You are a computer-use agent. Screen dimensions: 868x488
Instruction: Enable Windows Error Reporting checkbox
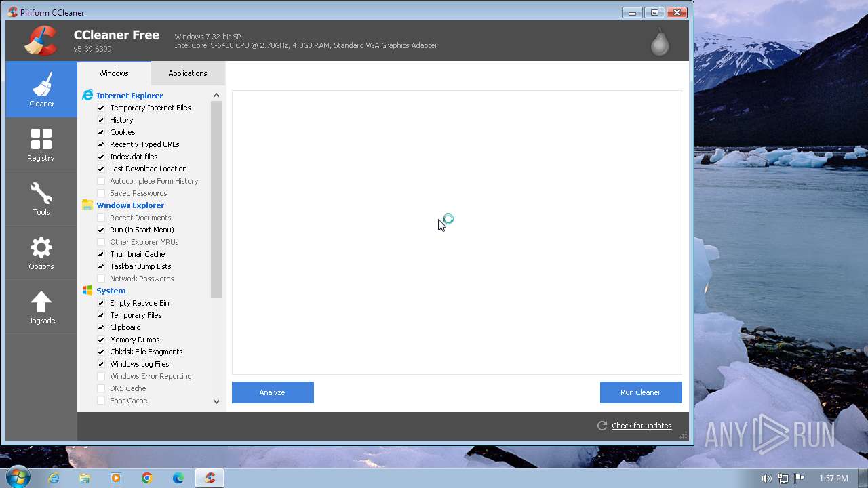pos(101,376)
